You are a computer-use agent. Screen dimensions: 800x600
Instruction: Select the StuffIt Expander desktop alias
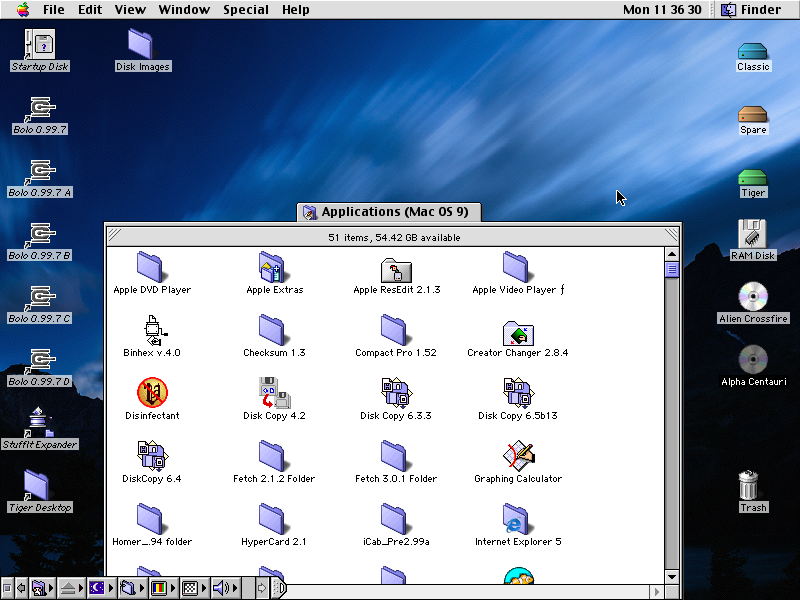(40, 422)
